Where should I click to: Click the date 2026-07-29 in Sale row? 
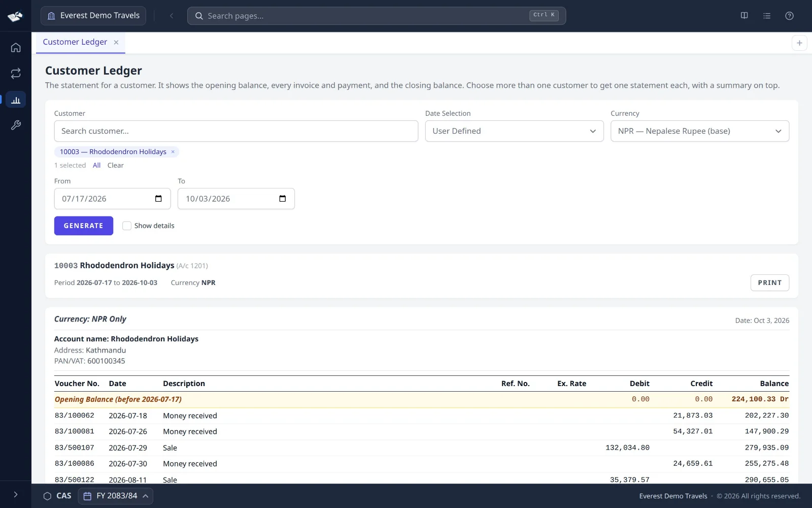tap(128, 448)
